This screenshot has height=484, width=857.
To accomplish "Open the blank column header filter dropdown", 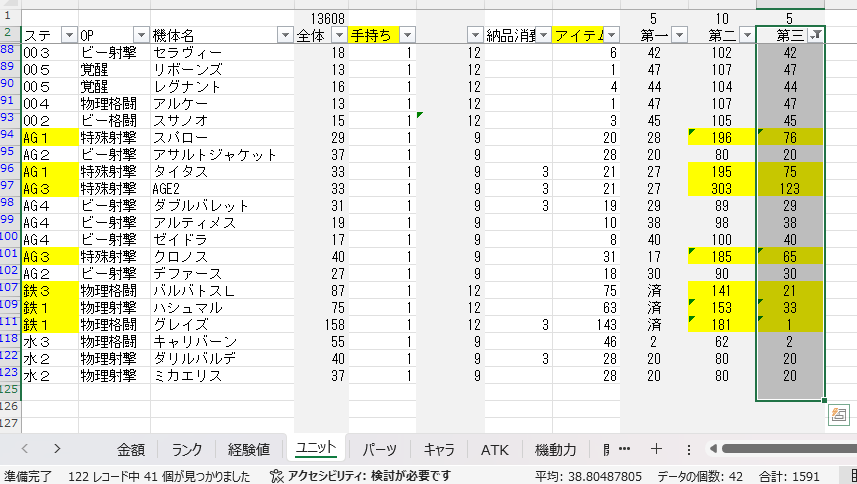I will pyautogui.click(x=475, y=36).
